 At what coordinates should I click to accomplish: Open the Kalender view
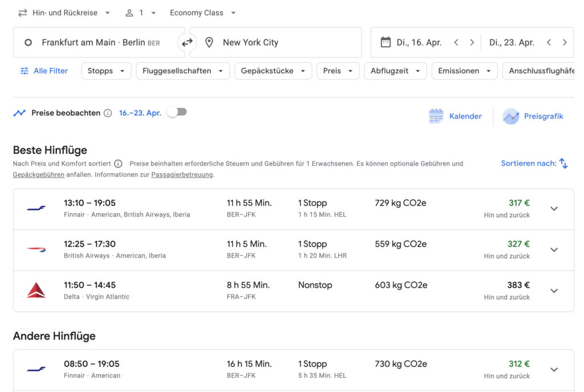455,116
